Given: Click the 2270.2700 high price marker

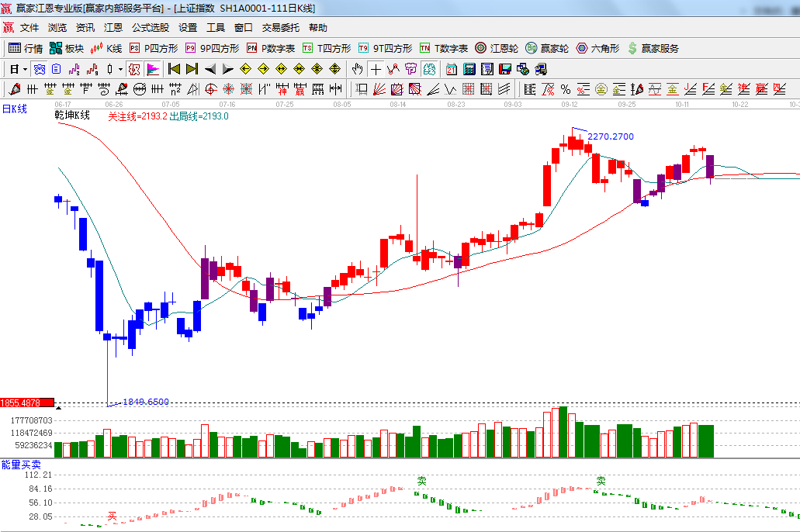Looking at the screenshot, I should point(611,136).
